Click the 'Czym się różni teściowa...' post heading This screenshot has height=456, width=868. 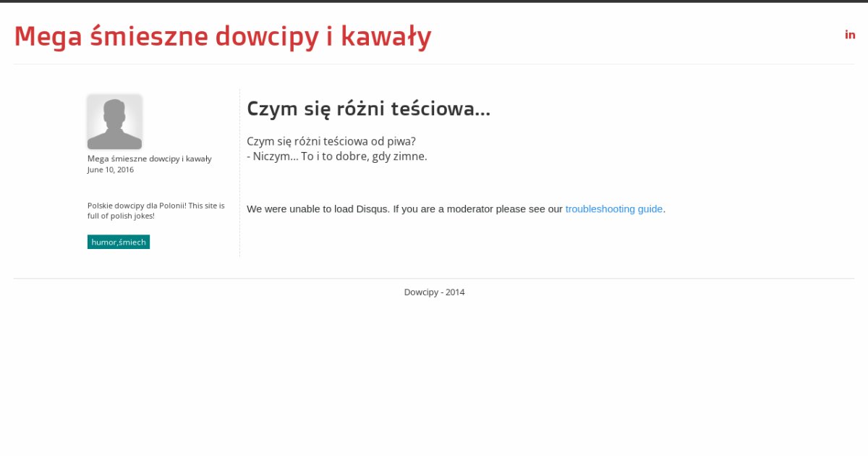[368, 109]
